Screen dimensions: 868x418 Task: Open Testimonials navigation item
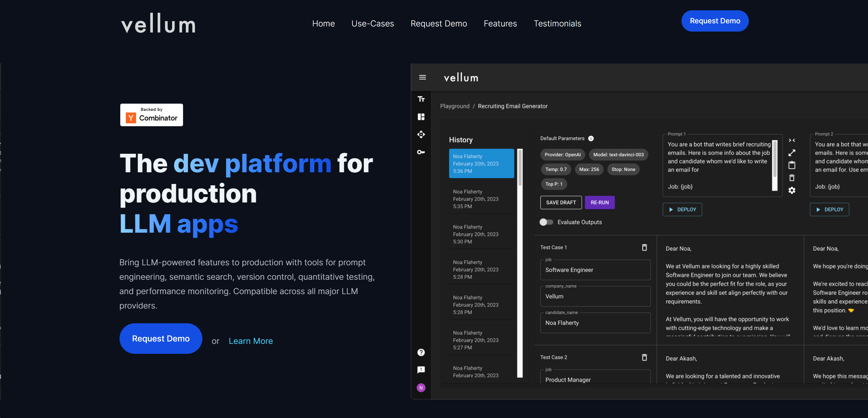point(557,24)
